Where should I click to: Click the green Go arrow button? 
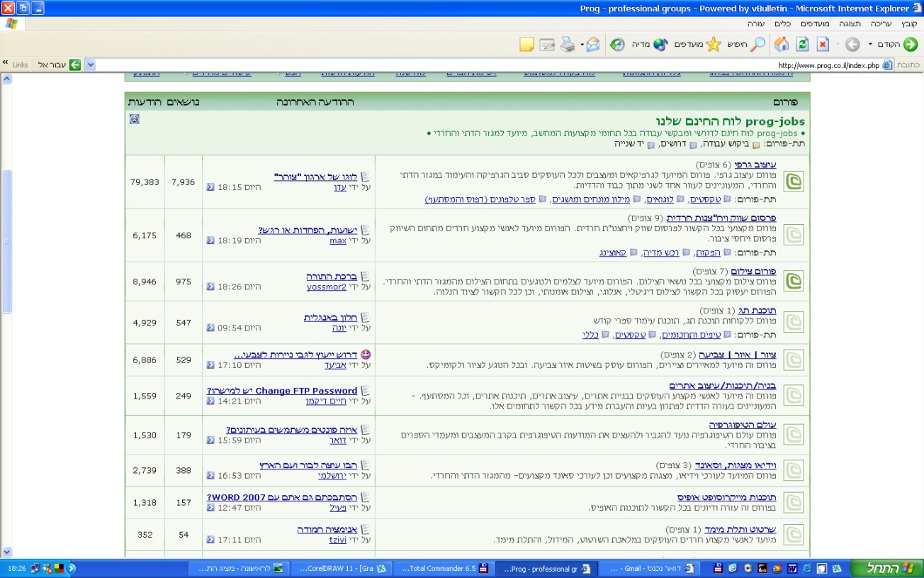74,65
